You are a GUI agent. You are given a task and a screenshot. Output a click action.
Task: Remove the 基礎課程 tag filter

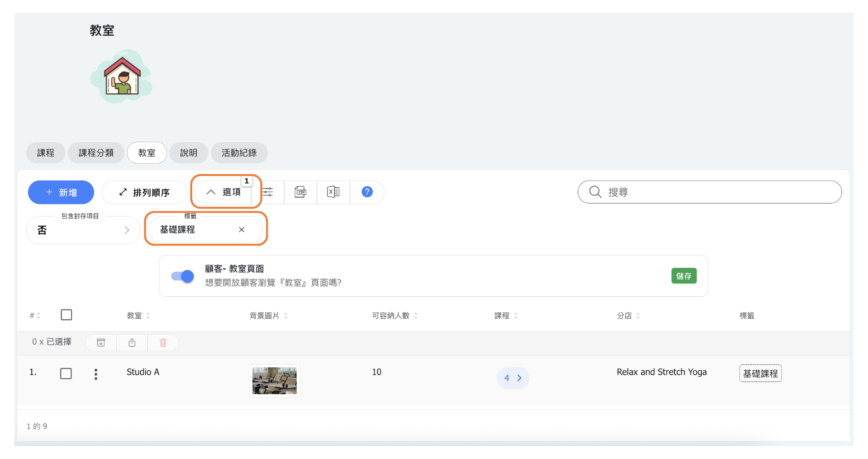241,229
